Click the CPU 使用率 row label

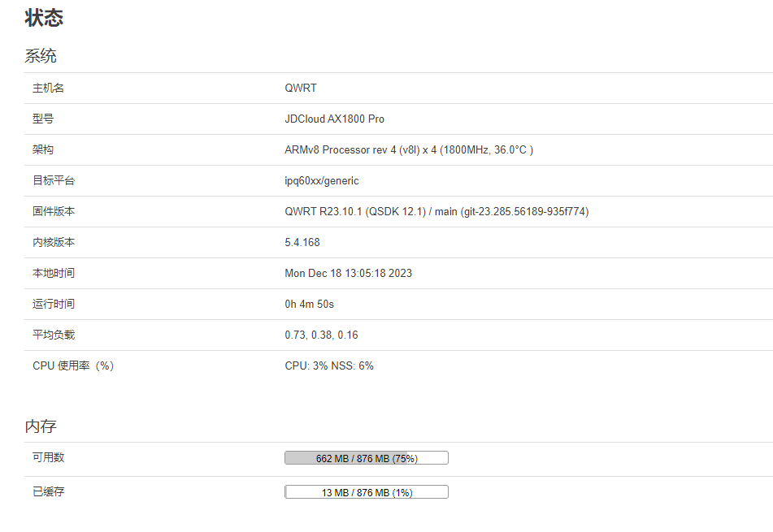73,365
